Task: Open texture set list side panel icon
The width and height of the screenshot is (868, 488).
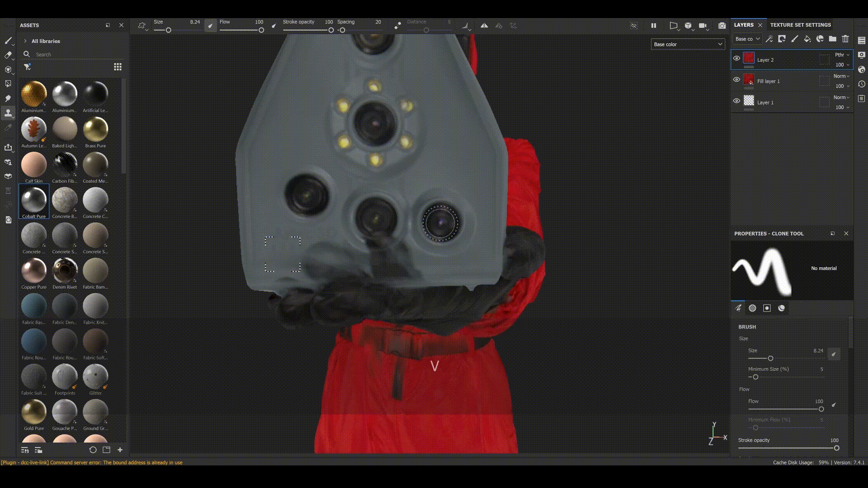Action: pos(862,40)
